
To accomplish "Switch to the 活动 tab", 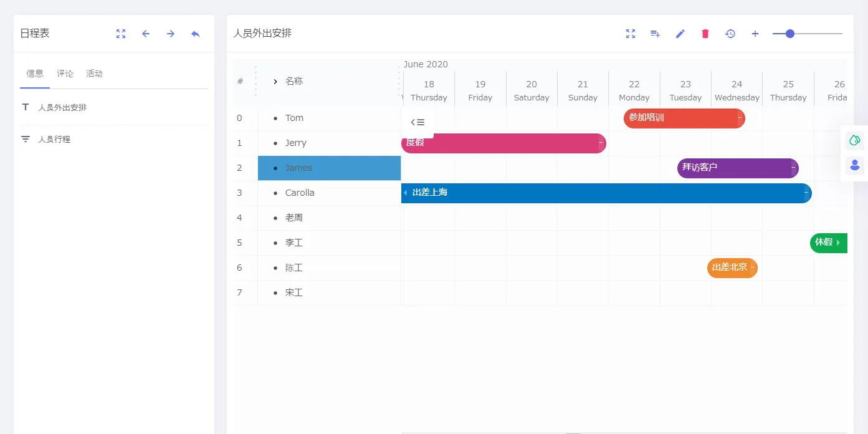I will click(x=94, y=74).
